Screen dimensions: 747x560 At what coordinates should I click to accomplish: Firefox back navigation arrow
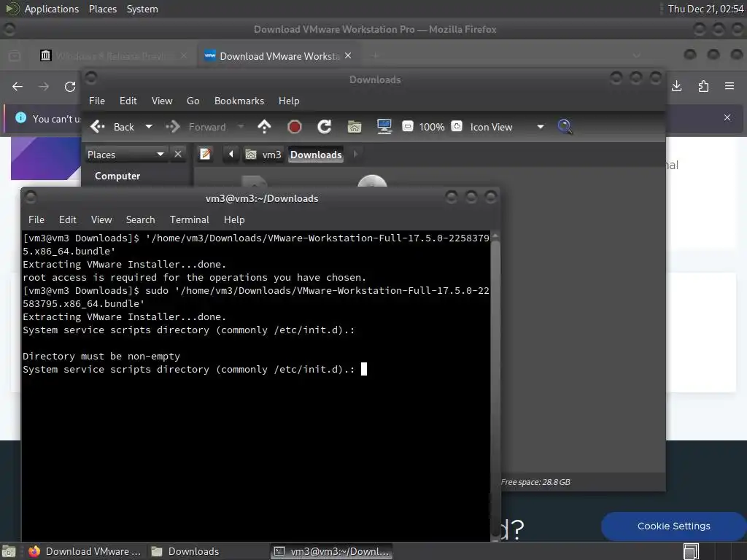[18, 86]
